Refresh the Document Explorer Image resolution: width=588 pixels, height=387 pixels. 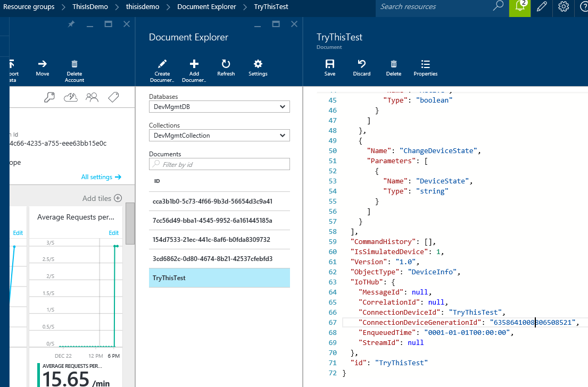click(x=226, y=68)
